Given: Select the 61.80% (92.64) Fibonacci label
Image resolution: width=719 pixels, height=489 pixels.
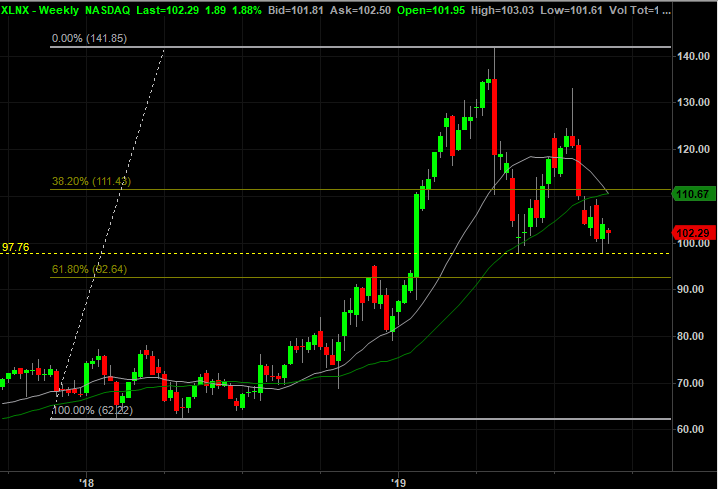Looking at the screenshot, I should click(x=89, y=269).
